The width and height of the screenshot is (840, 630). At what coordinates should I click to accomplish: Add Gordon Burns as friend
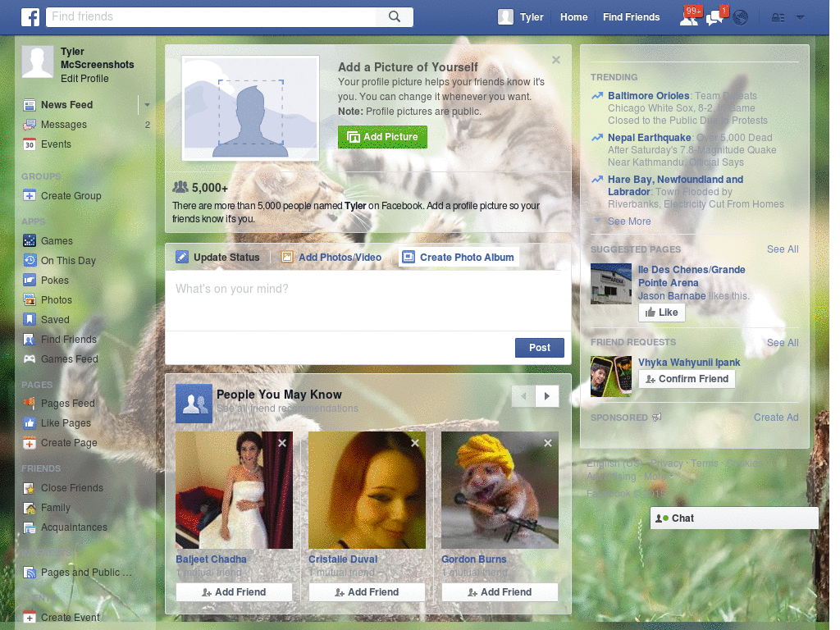click(x=500, y=592)
